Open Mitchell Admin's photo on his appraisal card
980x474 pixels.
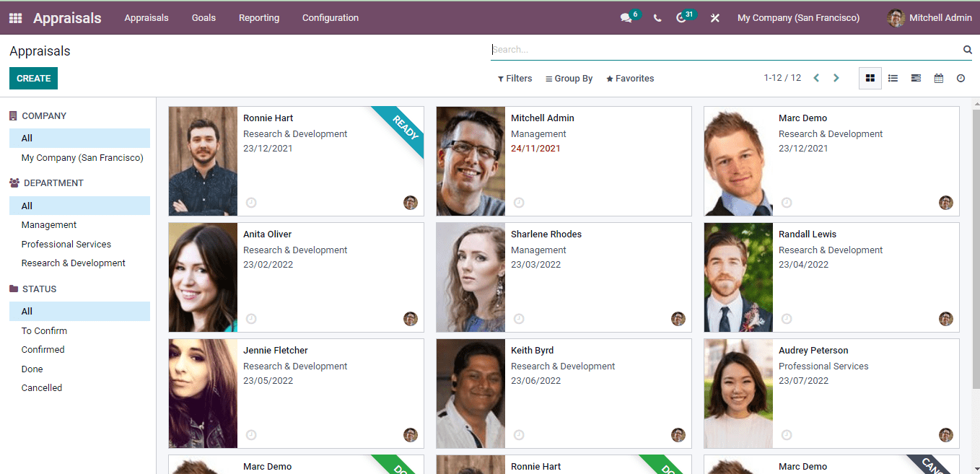(471, 162)
